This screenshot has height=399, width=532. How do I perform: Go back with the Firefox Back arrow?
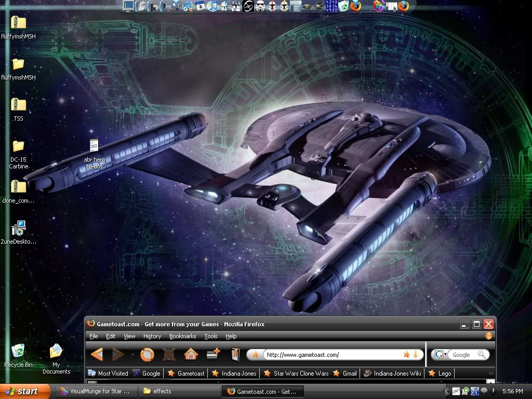tap(97, 354)
